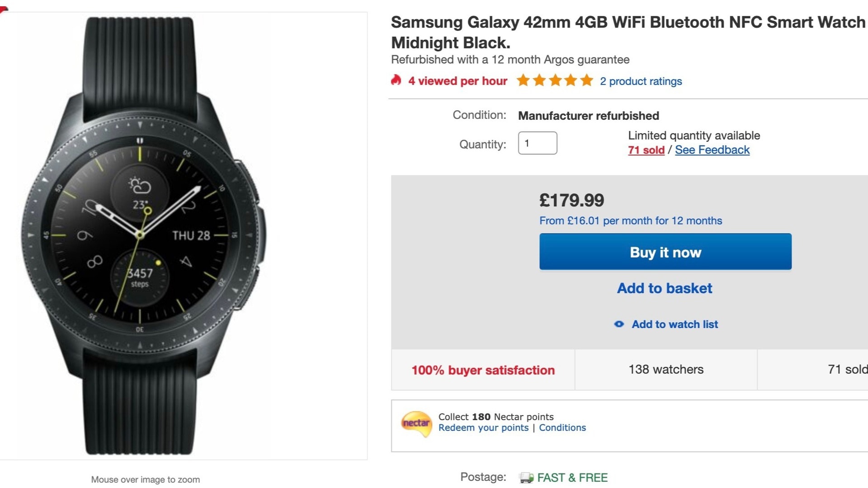
Task: View the monthly payment offer link
Action: point(631,221)
